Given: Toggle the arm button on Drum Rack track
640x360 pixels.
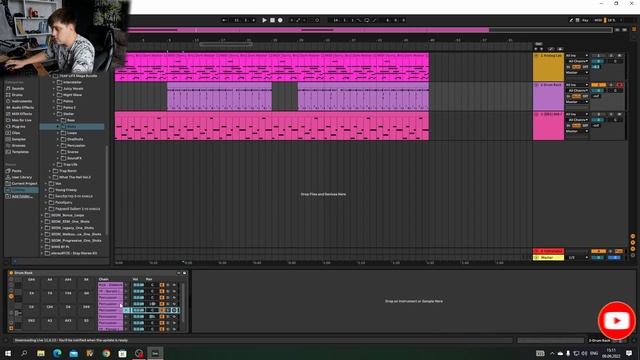Looking at the screenshot, I should 620,85.
